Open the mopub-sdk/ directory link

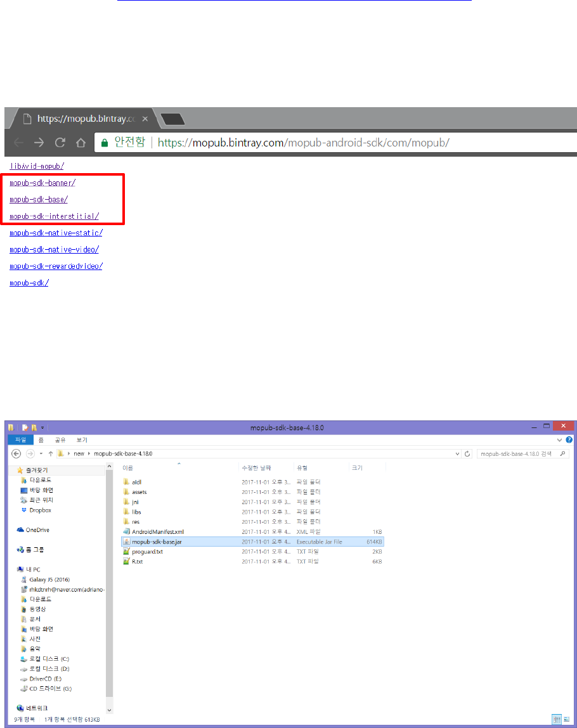pyautogui.click(x=29, y=283)
